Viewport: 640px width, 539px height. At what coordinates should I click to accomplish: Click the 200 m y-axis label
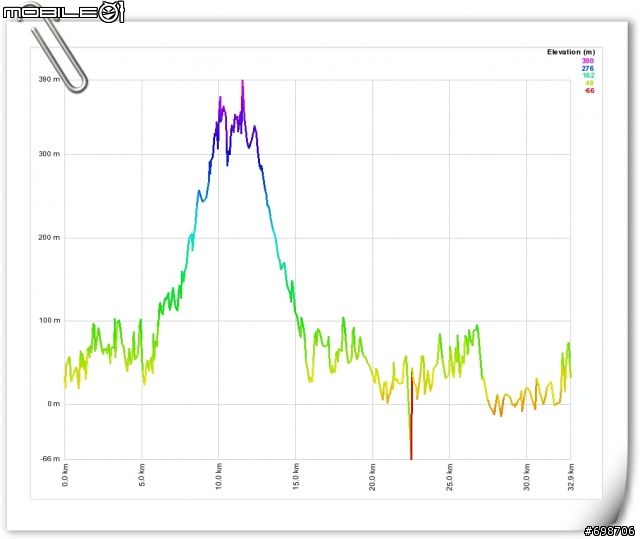pos(49,237)
